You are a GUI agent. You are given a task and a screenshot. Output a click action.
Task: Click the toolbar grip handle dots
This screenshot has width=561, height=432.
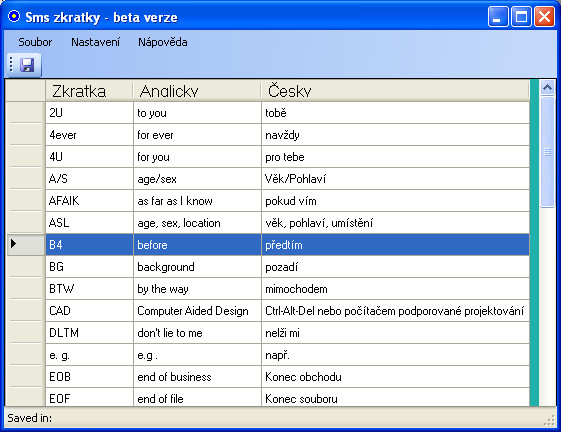coord(11,64)
